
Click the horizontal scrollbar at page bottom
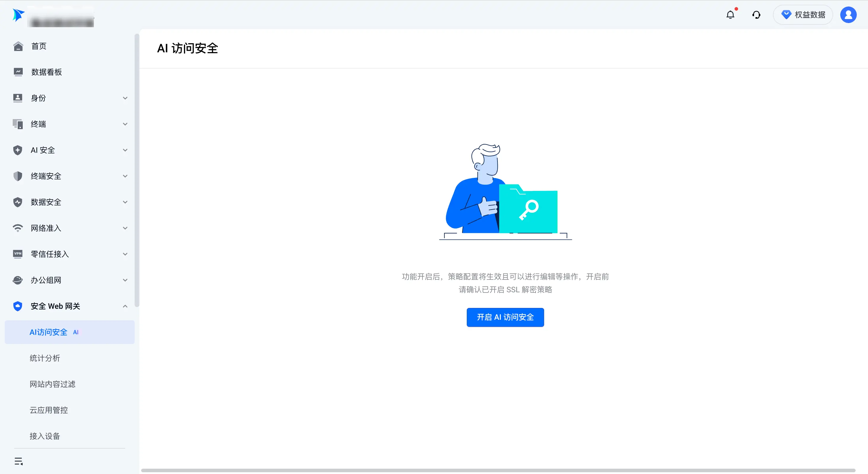click(x=498, y=470)
